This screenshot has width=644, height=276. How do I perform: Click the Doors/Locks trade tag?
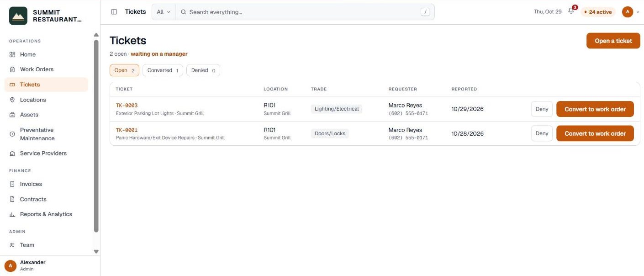[x=330, y=133]
